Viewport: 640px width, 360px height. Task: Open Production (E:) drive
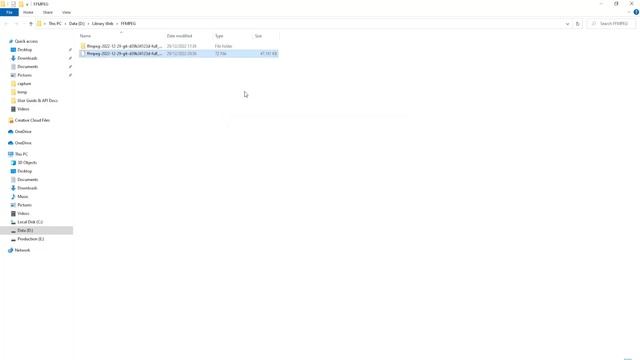31,239
